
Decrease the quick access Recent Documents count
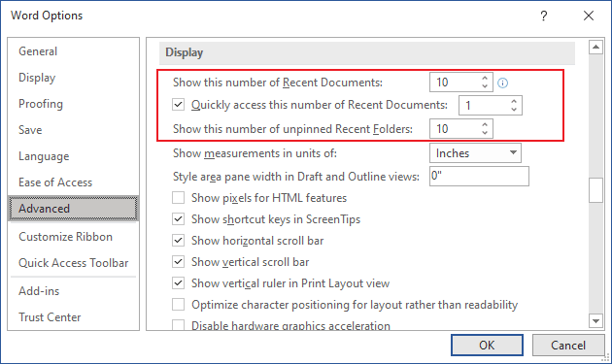(514, 110)
